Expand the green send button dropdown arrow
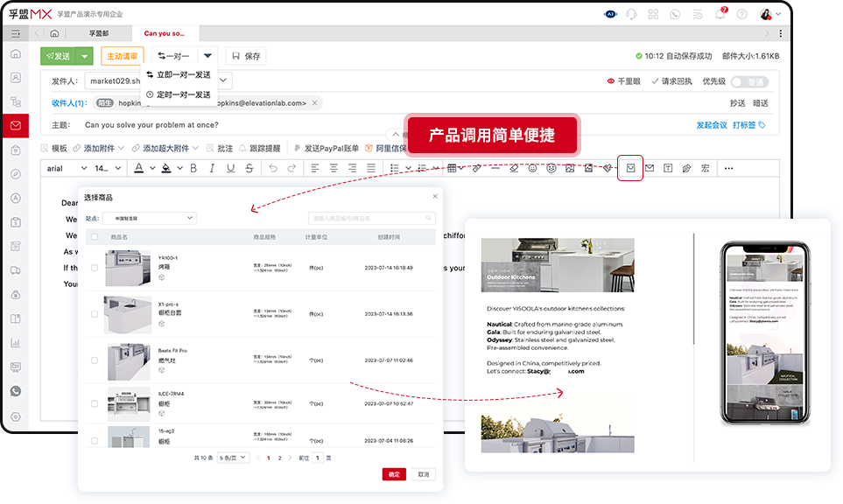Viewport: 843px width, 504px height. (x=85, y=56)
